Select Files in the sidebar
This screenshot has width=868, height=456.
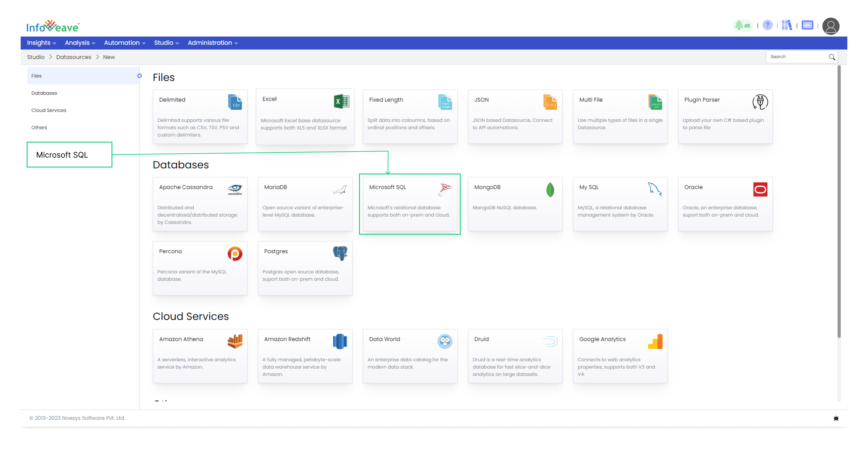click(x=83, y=76)
